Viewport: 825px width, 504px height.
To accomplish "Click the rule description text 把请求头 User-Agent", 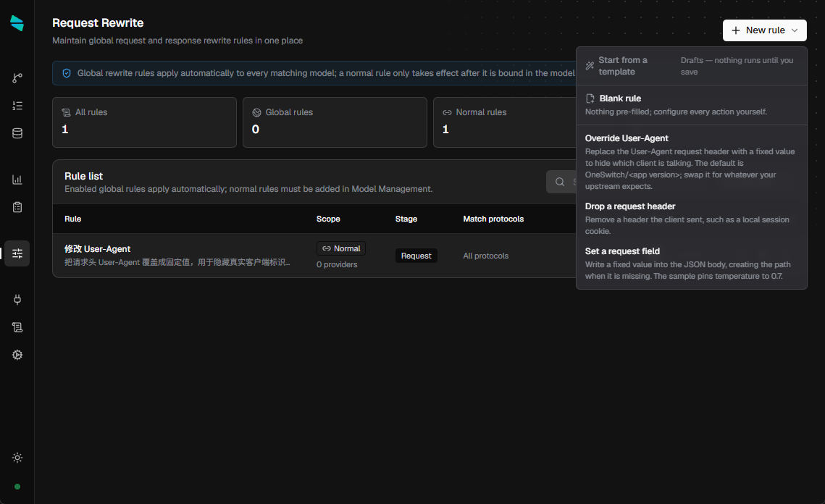I will 177,262.
